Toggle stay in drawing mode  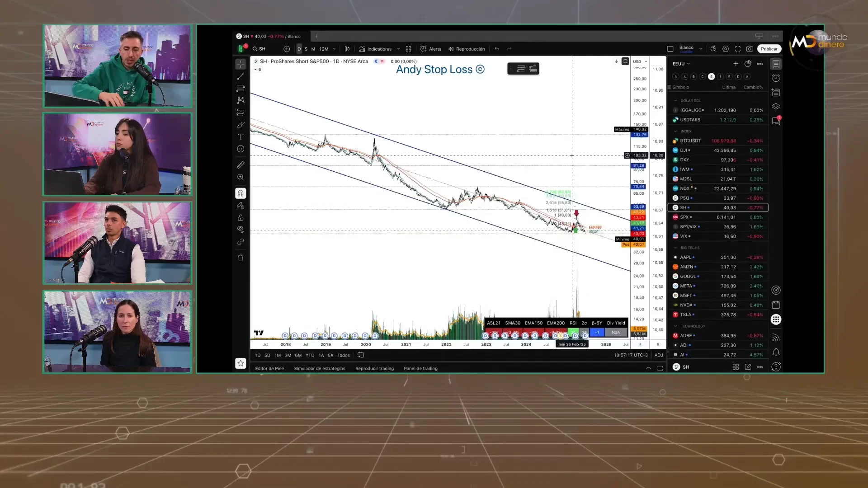pos(241,206)
